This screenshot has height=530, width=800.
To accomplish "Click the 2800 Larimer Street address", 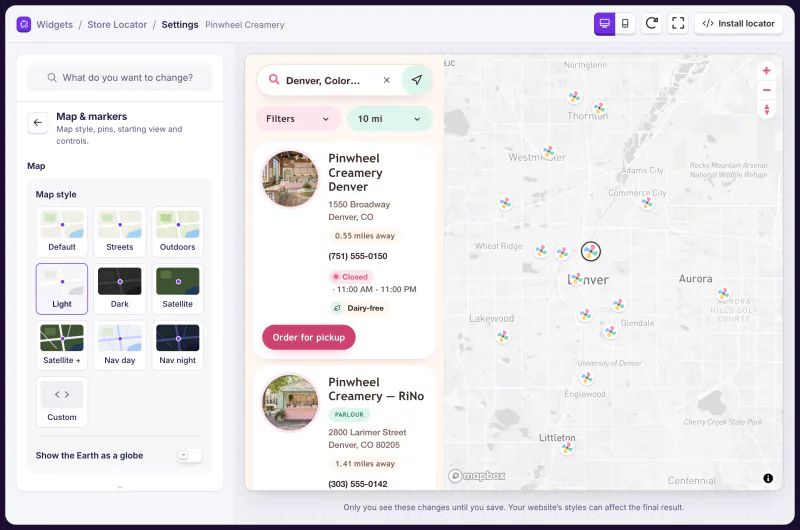I will tap(367, 439).
